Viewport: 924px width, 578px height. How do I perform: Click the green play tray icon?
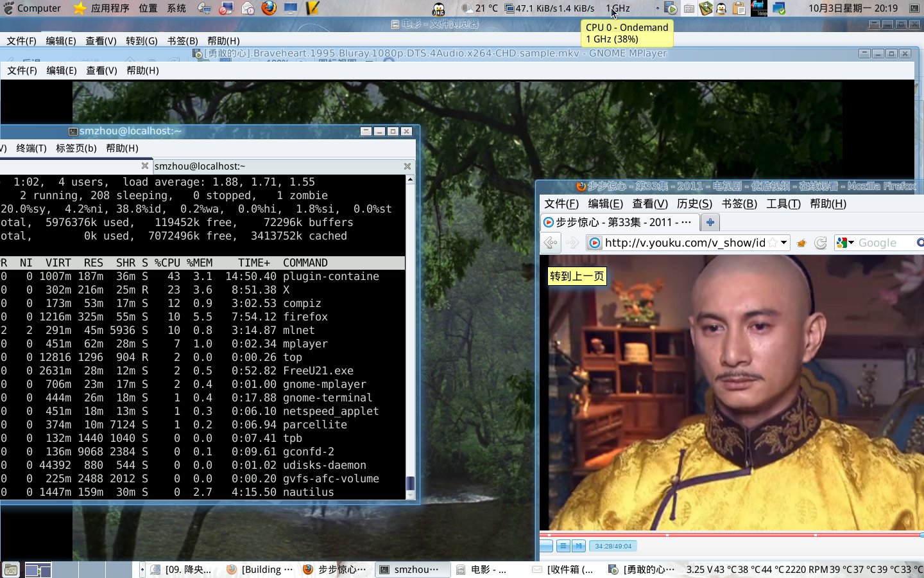click(x=671, y=8)
